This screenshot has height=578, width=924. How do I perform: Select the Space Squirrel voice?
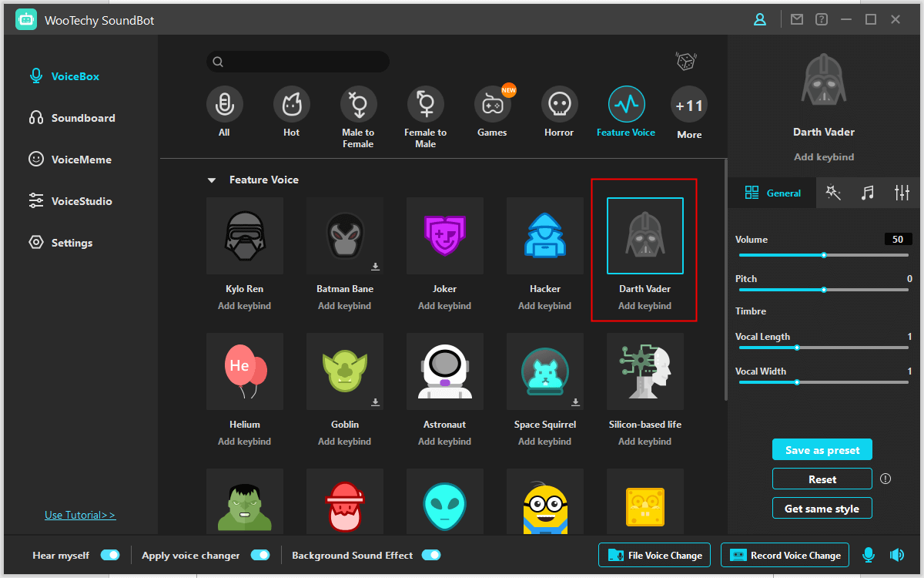click(545, 371)
